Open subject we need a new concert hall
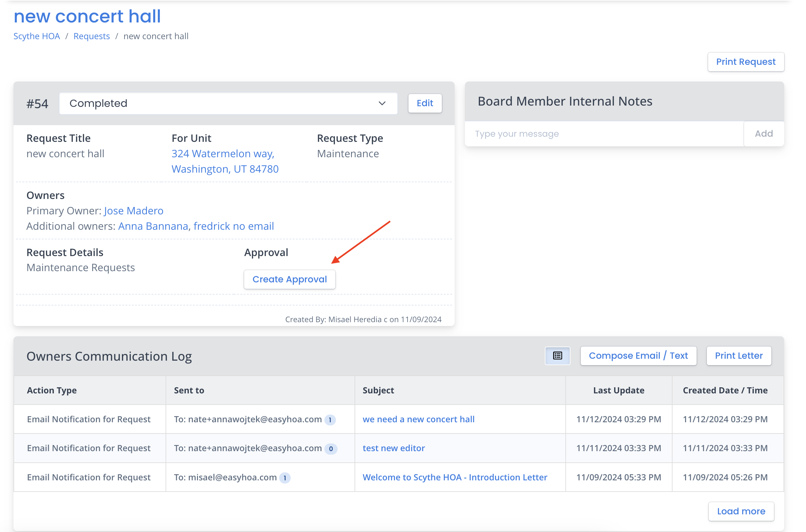Image resolution: width=806 pixels, height=532 pixels. [x=418, y=419]
